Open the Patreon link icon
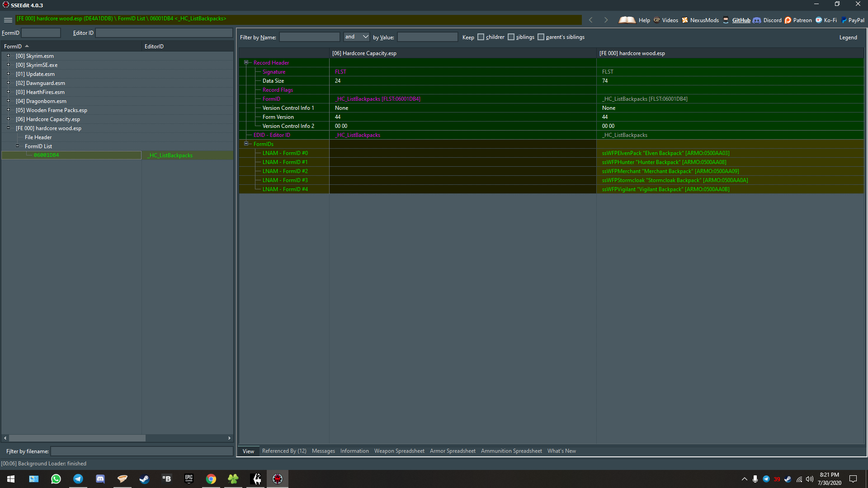868x488 pixels. point(788,20)
